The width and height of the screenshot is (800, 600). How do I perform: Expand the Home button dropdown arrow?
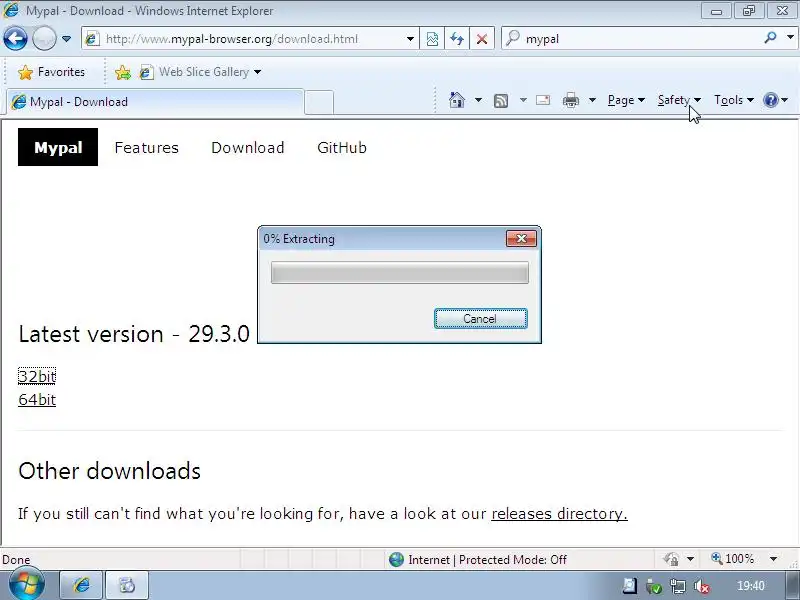coord(478,100)
